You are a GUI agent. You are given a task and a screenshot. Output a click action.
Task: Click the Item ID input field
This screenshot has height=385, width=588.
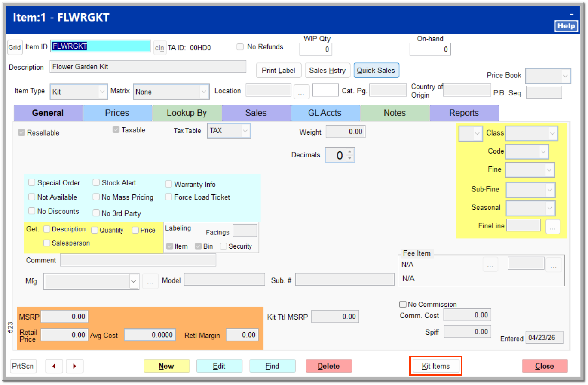101,46
